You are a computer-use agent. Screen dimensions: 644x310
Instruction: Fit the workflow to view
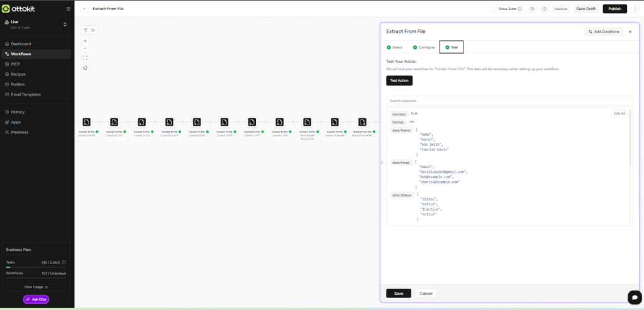pos(86,58)
